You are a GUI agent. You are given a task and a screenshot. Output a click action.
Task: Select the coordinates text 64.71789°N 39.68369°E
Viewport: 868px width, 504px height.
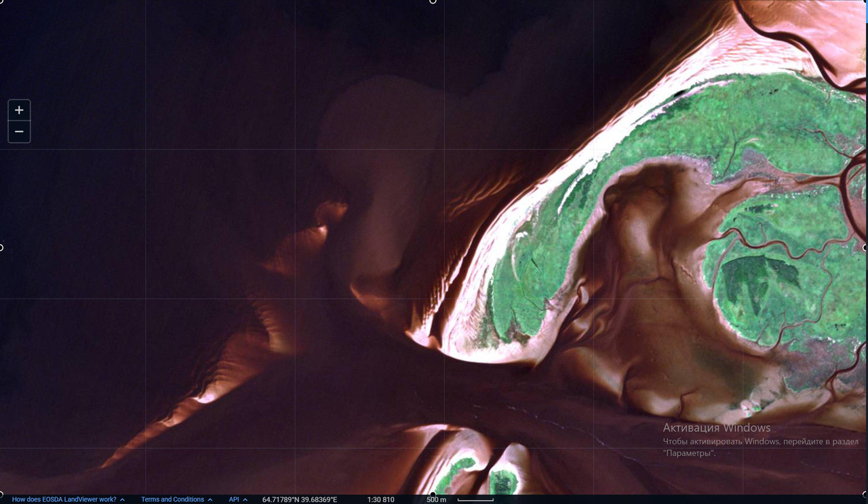coord(300,499)
